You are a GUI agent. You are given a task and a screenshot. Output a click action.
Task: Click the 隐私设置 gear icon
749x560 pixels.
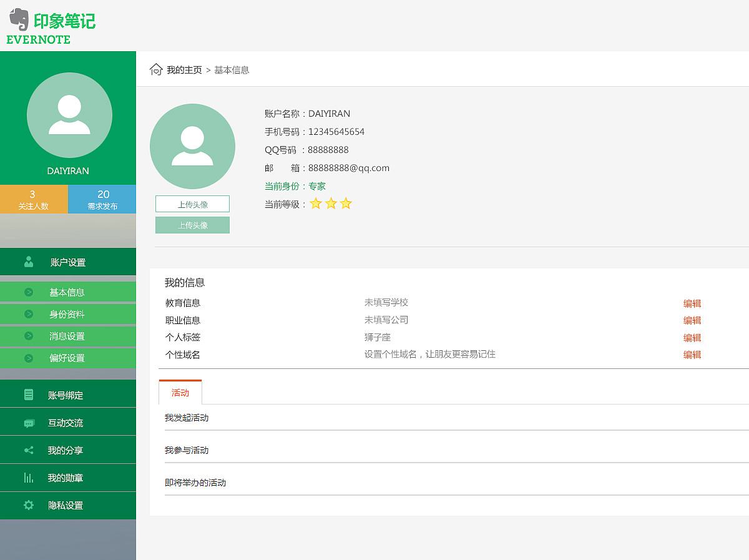(x=27, y=505)
